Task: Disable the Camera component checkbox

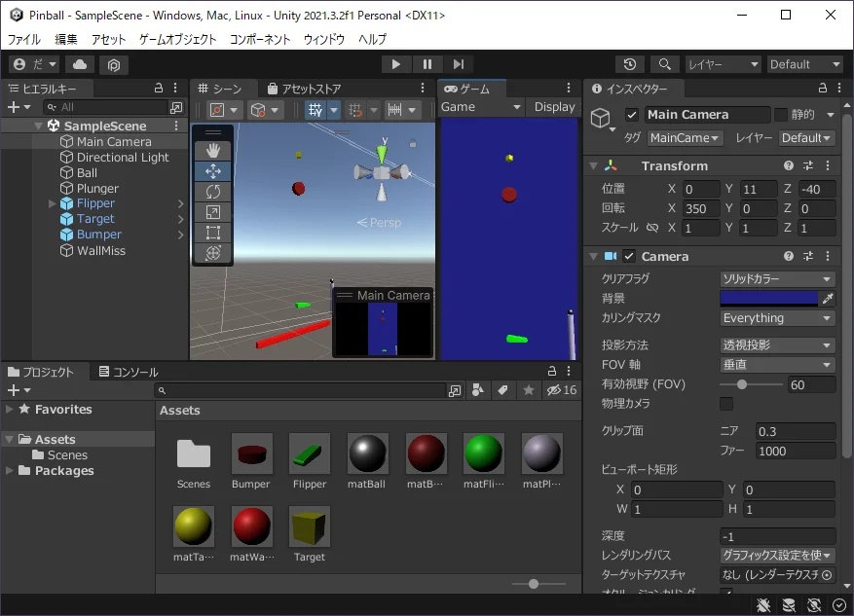Action: coord(628,256)
